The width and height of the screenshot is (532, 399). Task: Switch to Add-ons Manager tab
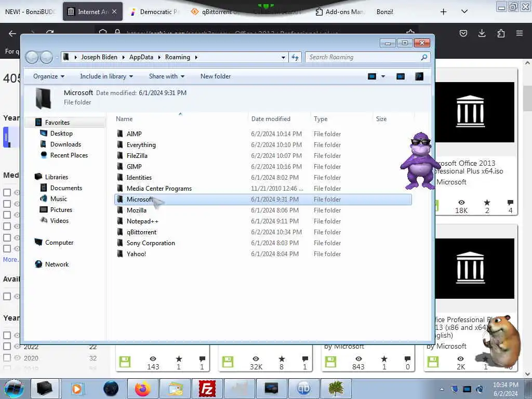pyautogui.click(x=340, y=11)
